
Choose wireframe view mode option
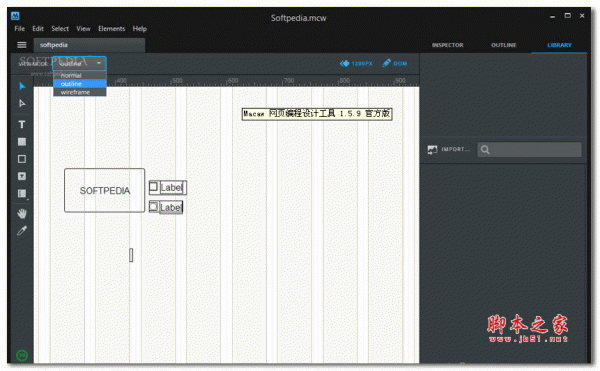point(80,92)
